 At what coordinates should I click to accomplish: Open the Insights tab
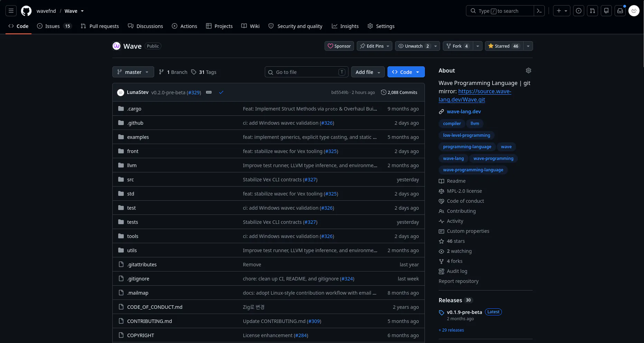[345, 26]
